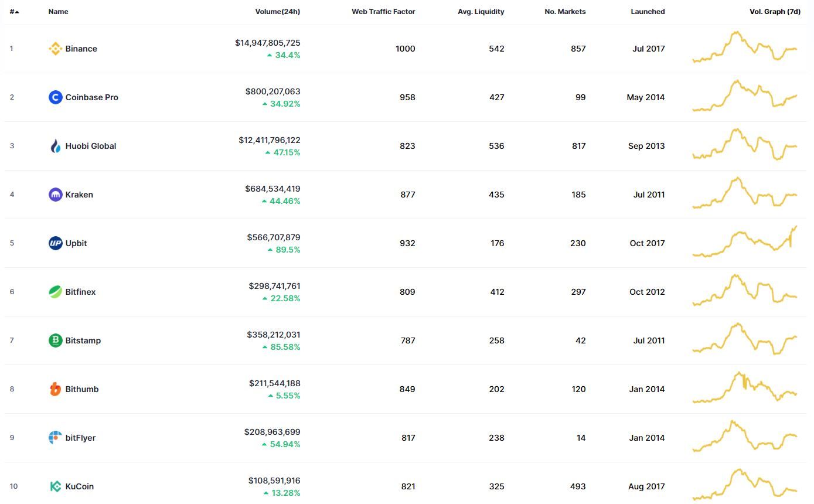Sort table by Launched column header

pyautogui.click(x=648, y=12)
